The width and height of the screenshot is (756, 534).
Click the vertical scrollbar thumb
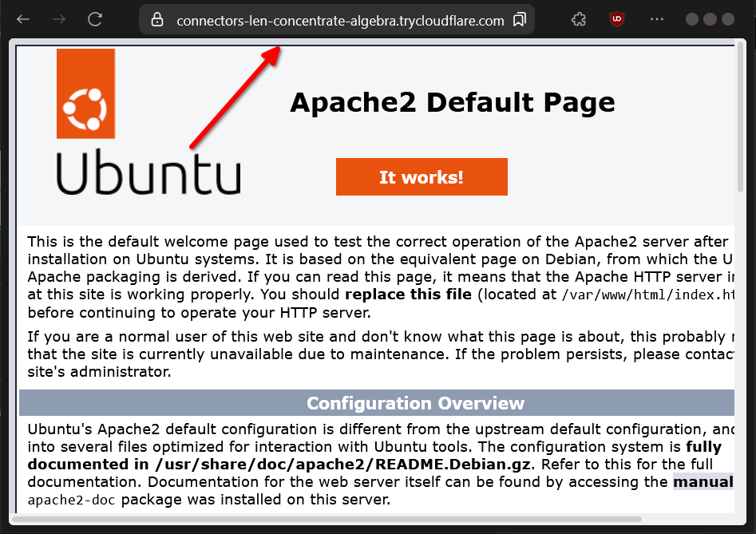741,118
